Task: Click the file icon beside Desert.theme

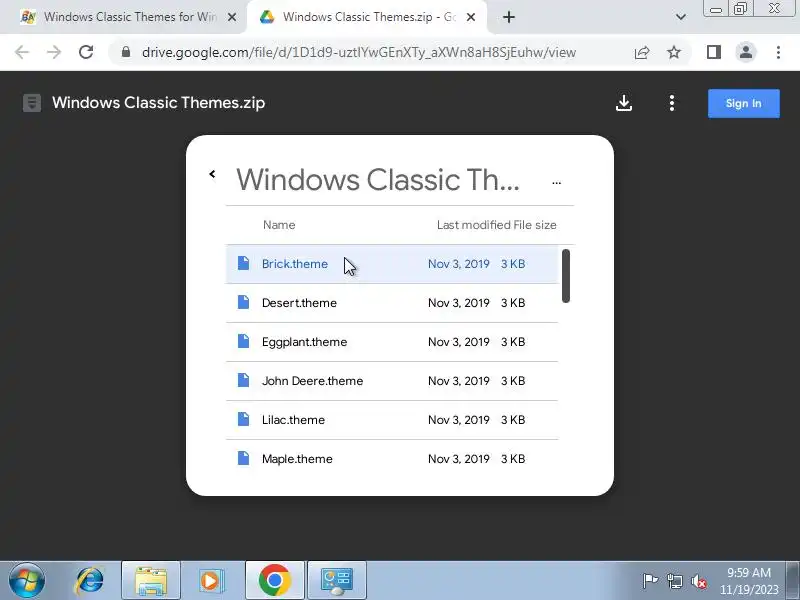Action: (x=243, y=302)
